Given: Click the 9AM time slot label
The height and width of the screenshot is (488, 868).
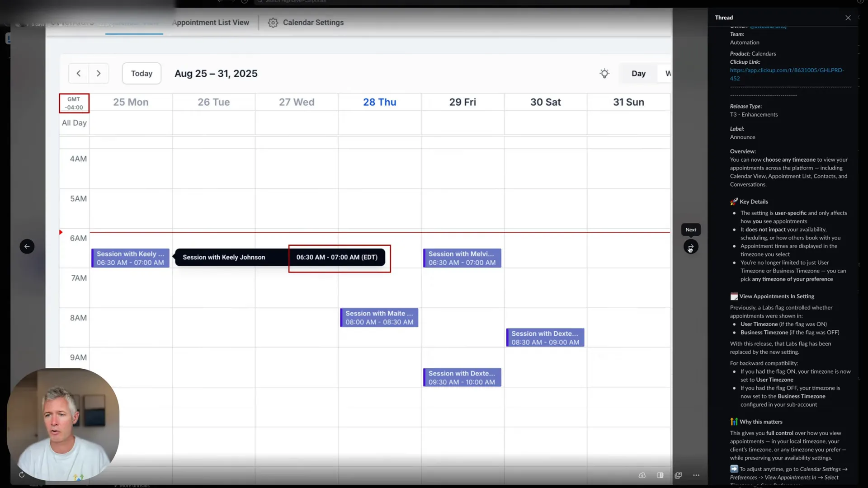Looking at the screenshot, I should tap(78, 357).
